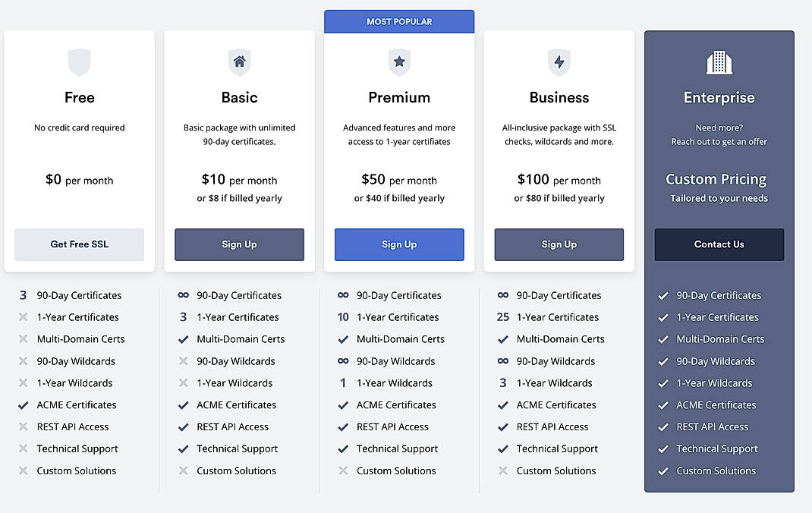
Task: Toggle the Multi-Domain Certs checkmark in Basic plan
Action: point(183,339)
